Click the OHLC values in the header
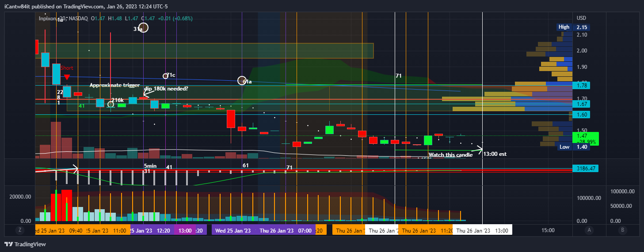 142,18
